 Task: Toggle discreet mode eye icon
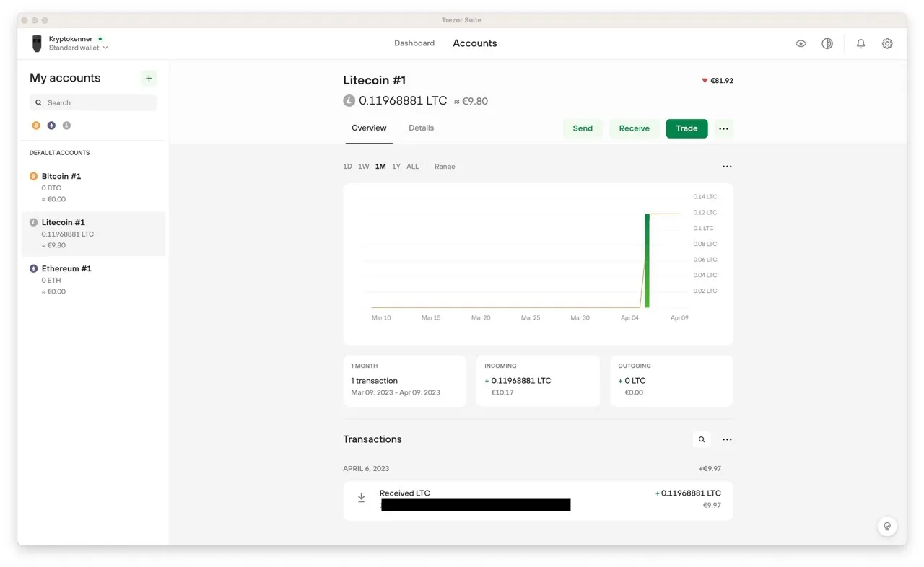[x=801, y=43]
